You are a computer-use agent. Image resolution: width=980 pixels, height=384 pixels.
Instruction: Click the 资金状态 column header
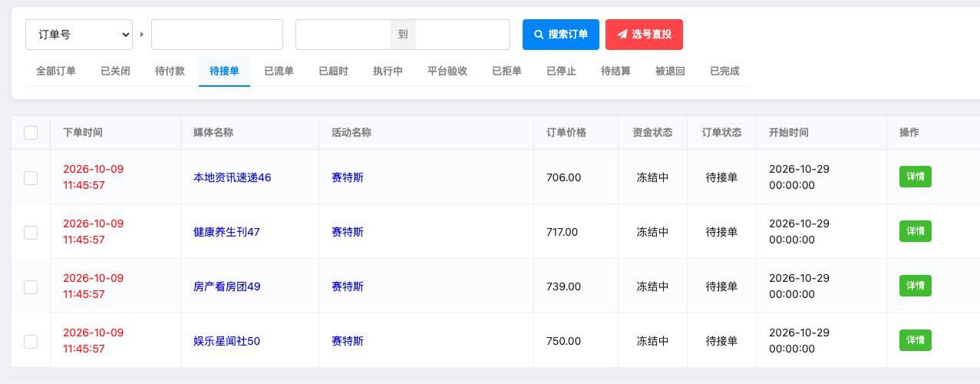(653, 133)
